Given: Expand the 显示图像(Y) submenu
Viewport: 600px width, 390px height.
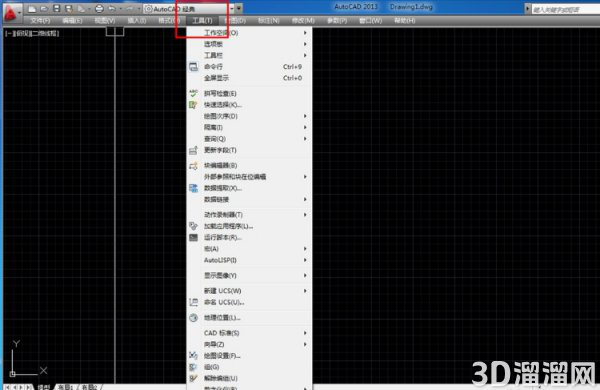Looking at the screenshot, I should tap(249, 276).
